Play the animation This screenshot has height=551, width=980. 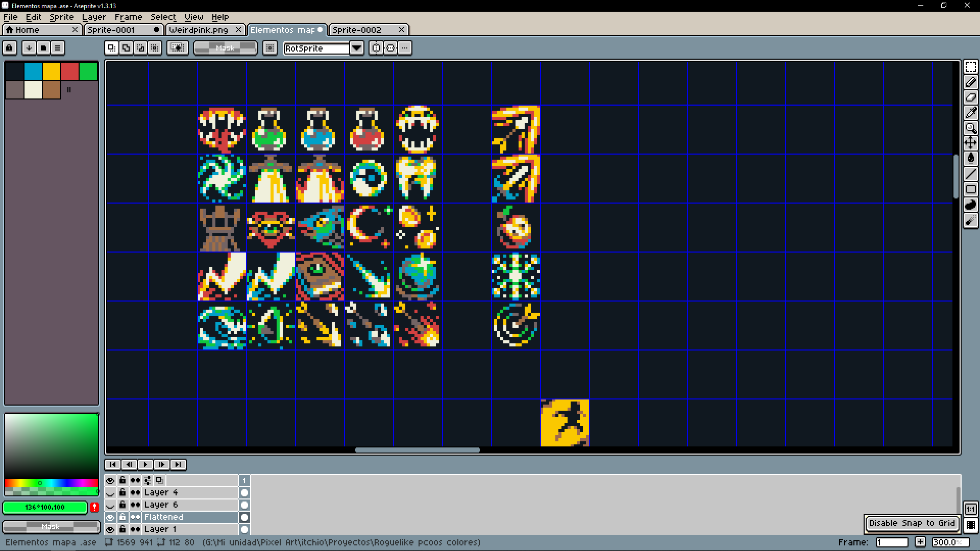tap(145, 464)
